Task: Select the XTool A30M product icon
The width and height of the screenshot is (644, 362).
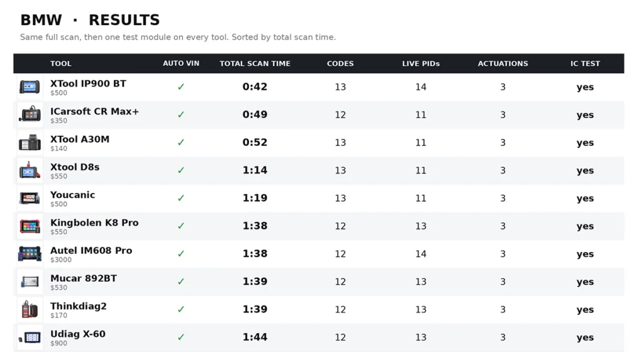Action: click(30, 143)
